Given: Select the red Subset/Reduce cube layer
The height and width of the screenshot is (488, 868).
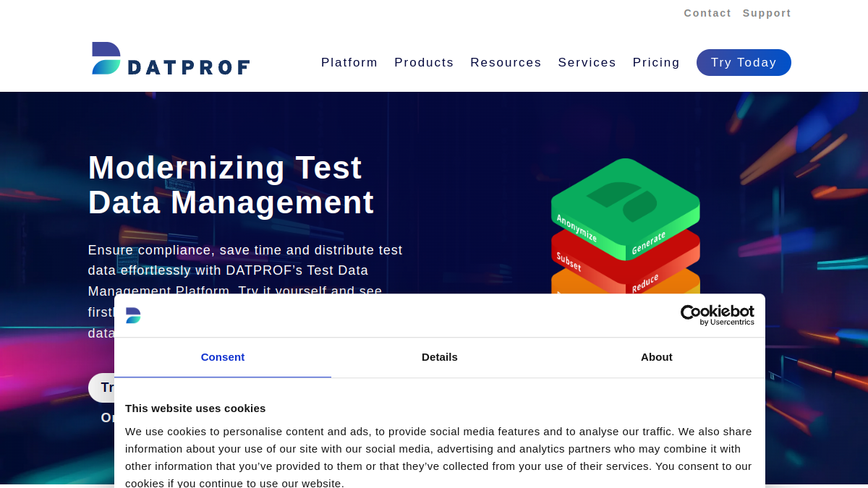Looking at the screenshot, I should [626, 265].
